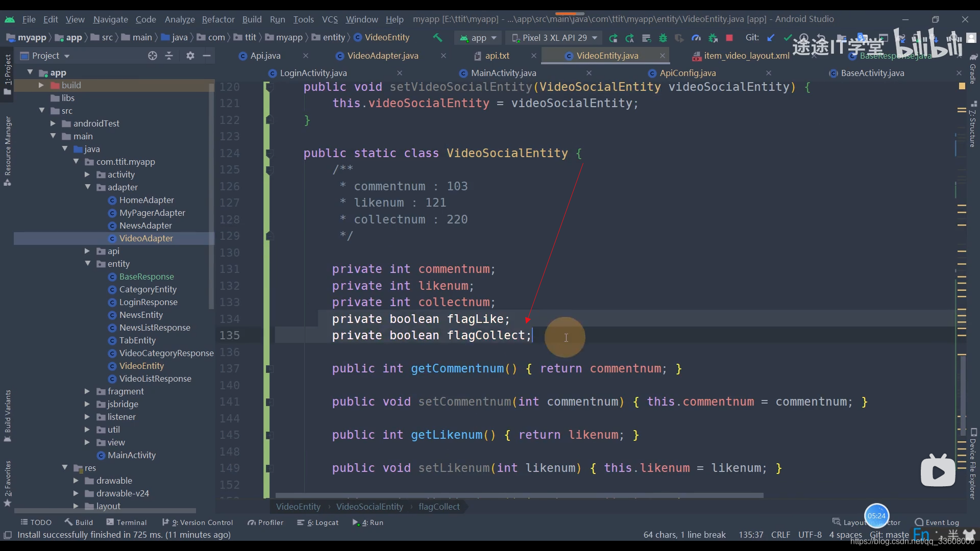The height and width of the screenshot is (551, 980).
Task: Toggle the Build Variants side panel
Action: tap(7, 416)
